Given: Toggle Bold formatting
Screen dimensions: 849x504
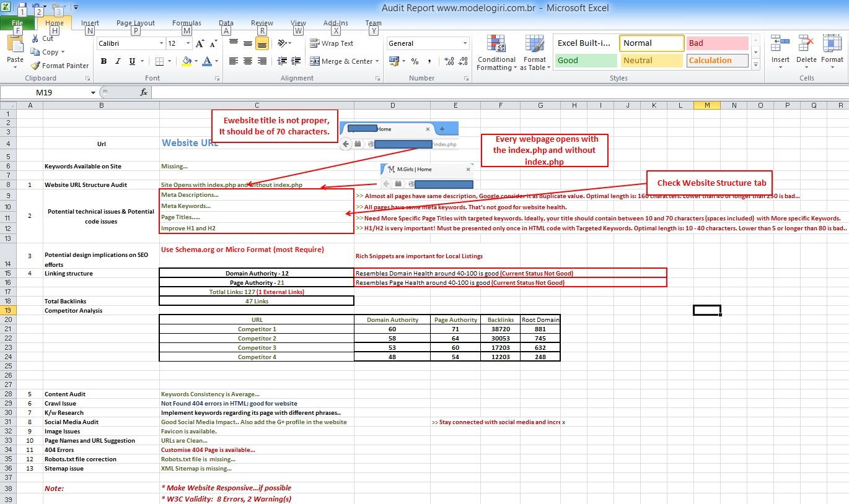Looking at the screenshot, I should pyautogui.click(x=103, y=61).
